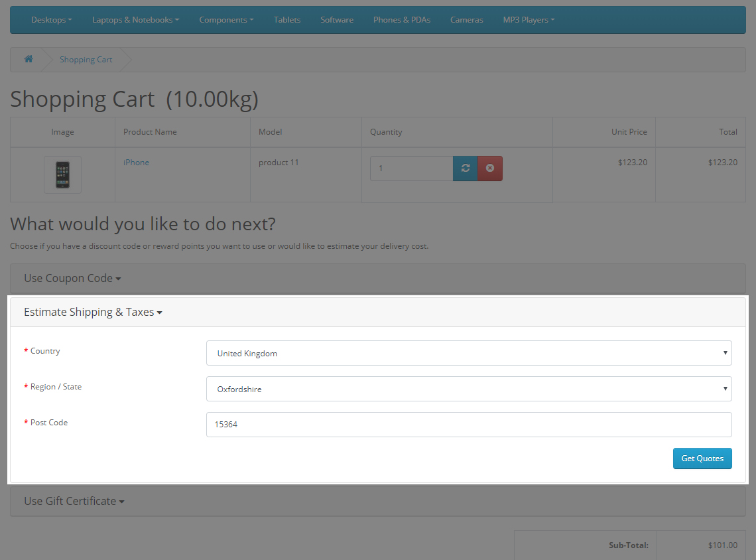Image resolution: width=756 pixels, height=560 pixels.
Task: Click the home breadcrumb icon
Action: tap(28, 59)
